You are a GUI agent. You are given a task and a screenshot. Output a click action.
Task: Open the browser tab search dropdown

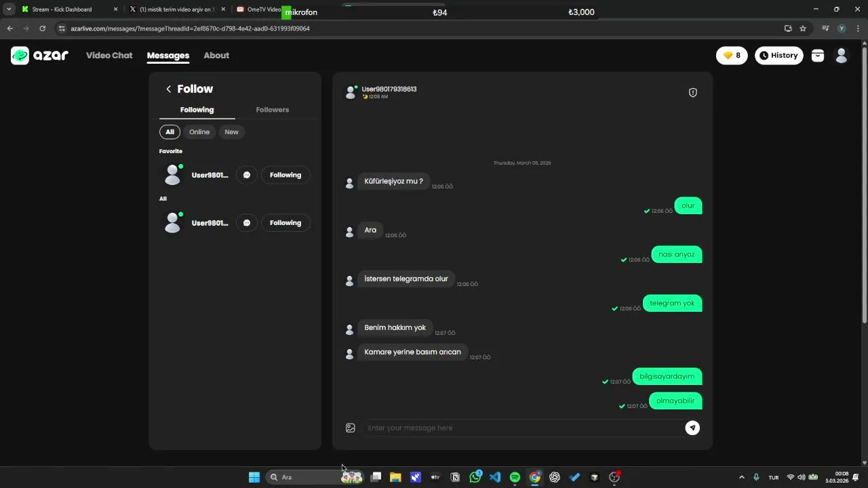(8, 9)
